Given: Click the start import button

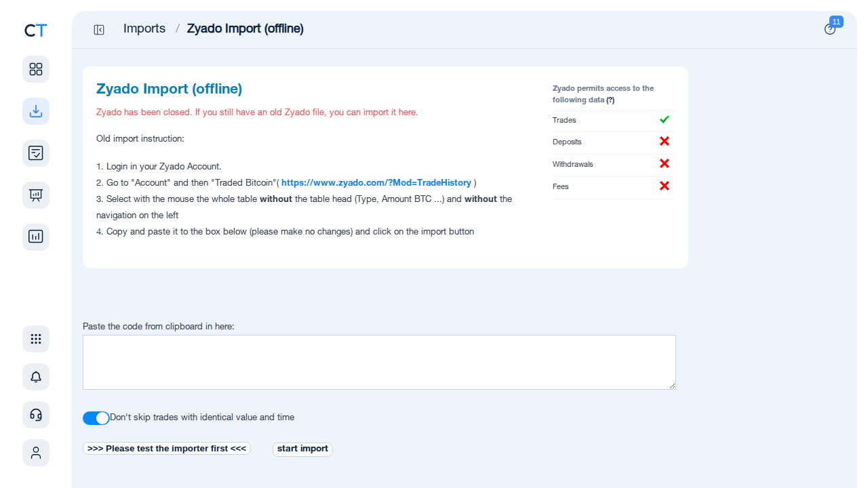Looking at the screenshot, I should pos(302,449).
